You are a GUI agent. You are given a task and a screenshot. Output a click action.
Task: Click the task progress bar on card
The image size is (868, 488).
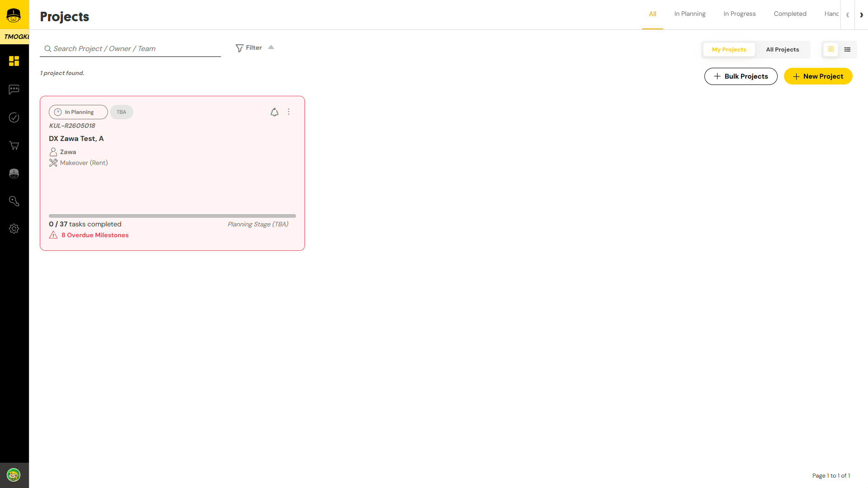click(172, 216)
